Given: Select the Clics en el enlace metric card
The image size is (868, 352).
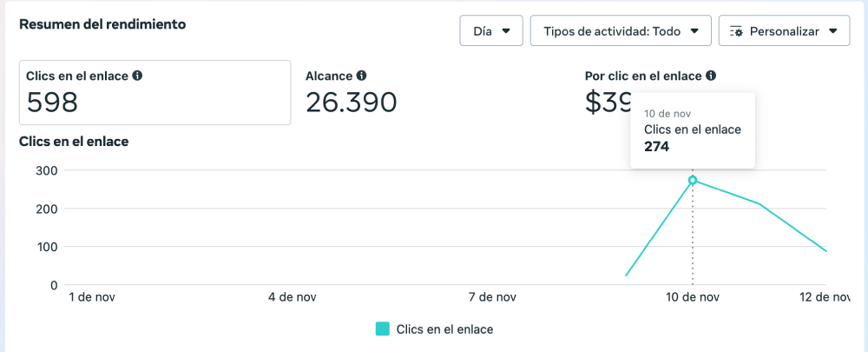Looking at the screenshot, I should pos(155,92).
